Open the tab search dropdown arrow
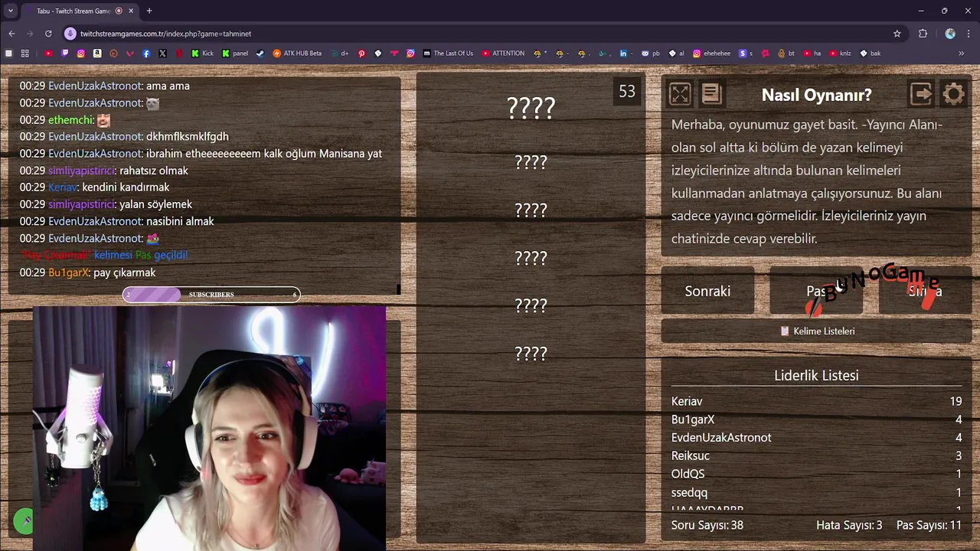This screenshot has width=980, height=551. [x=10, y=11]
